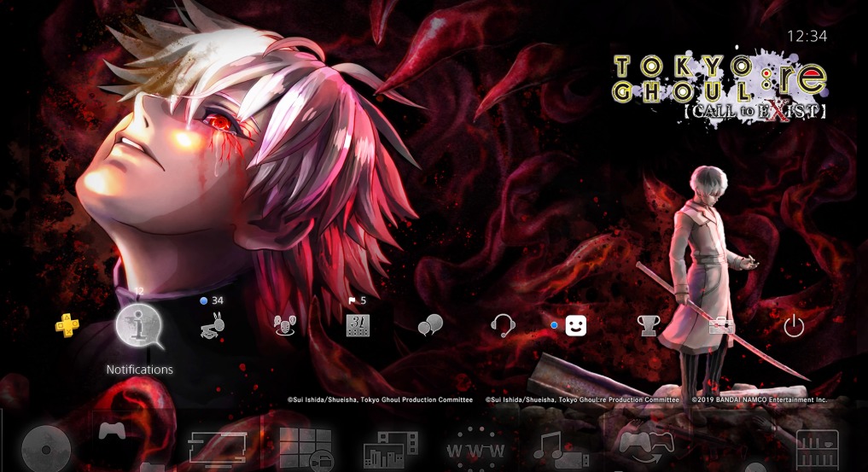868x472 pixels.
Task: Open the Messages chat bubbles icon
Action: click(430, 325)
